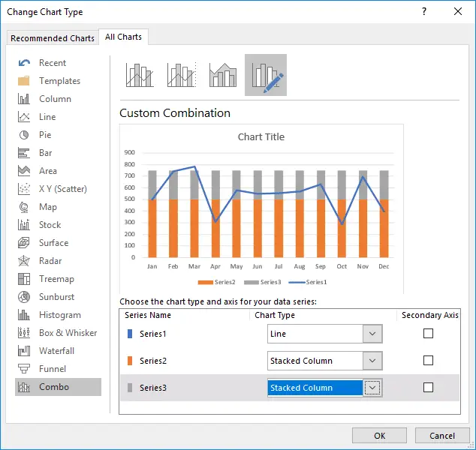Open the Series2 chart type dropdown arrow

372,361
